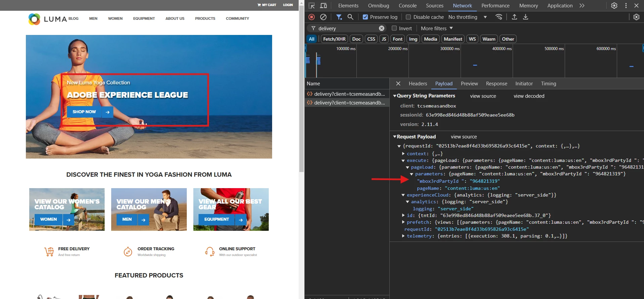Viewport: 644px width, 299px height.
Task: Click the Online Support headset icon
Action: click(210, 251)
